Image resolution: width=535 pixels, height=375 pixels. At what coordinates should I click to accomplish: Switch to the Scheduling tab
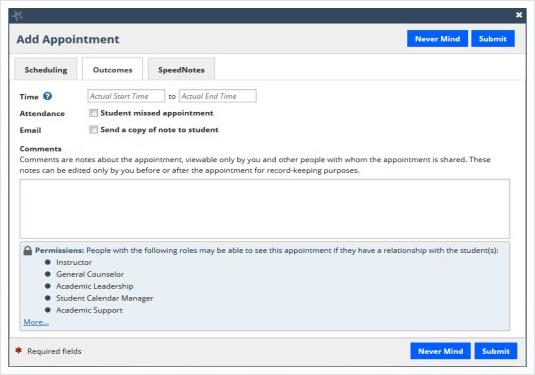(x=46, y=70)
